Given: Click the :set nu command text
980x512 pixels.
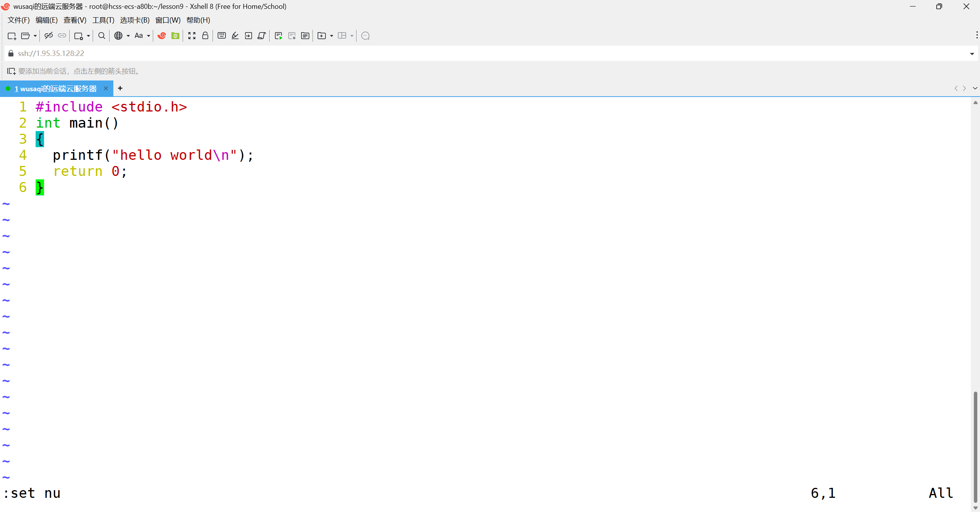Looking at the screenshot, I should [x=32, y=493].
